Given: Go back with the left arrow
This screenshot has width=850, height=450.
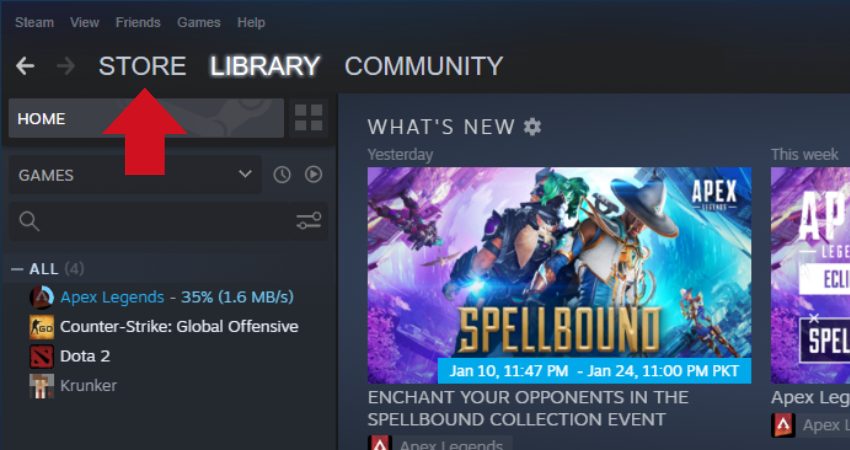Looking at the screenshot, I should (x=25, y=66).
